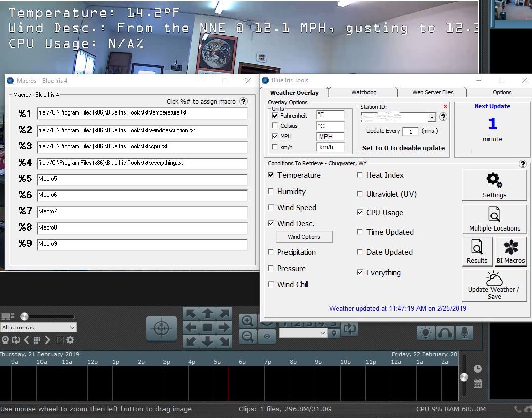Click the red X near Station ID
The height and width of the screenshot is (418, 532).
[x=445, y=106]
